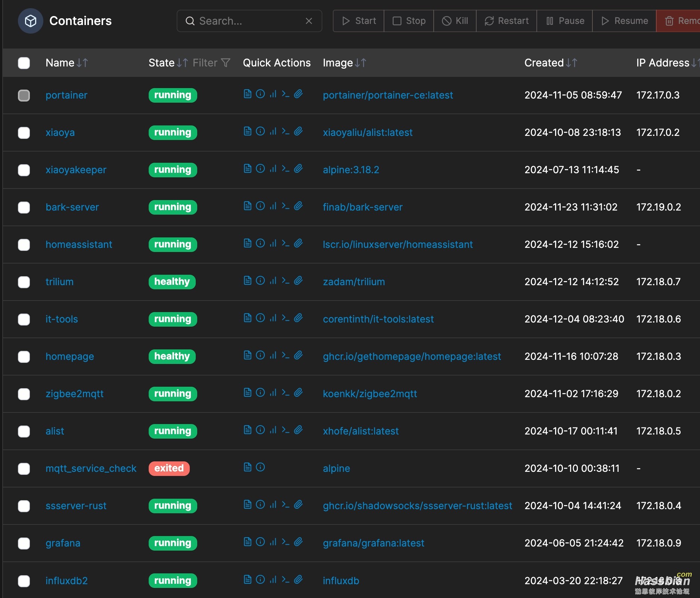Select the trilium container checkbox
700x598 pixels.
pos(24,282)
